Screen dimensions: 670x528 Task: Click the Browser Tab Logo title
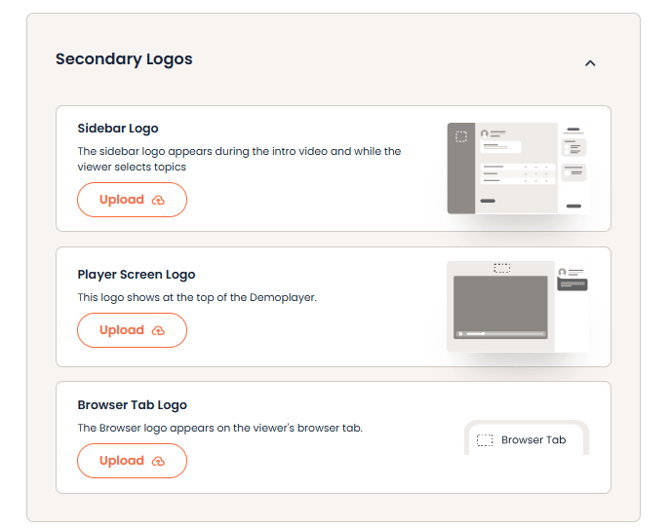(132, 405)
